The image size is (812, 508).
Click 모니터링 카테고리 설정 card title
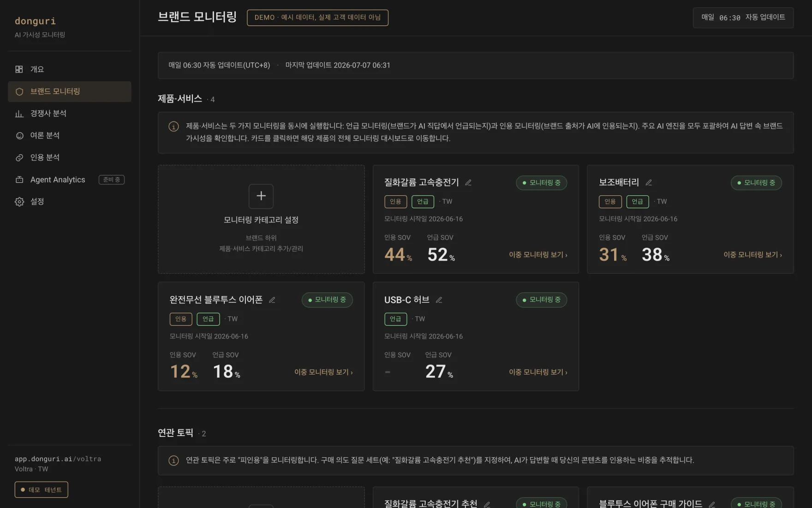(261, 220)
